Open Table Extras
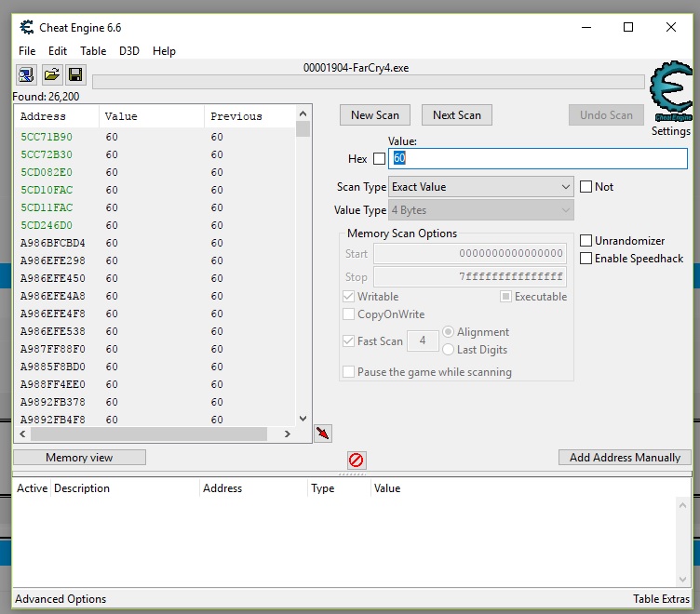This screenshot has height=614, width=700. [x=661, y=599]
